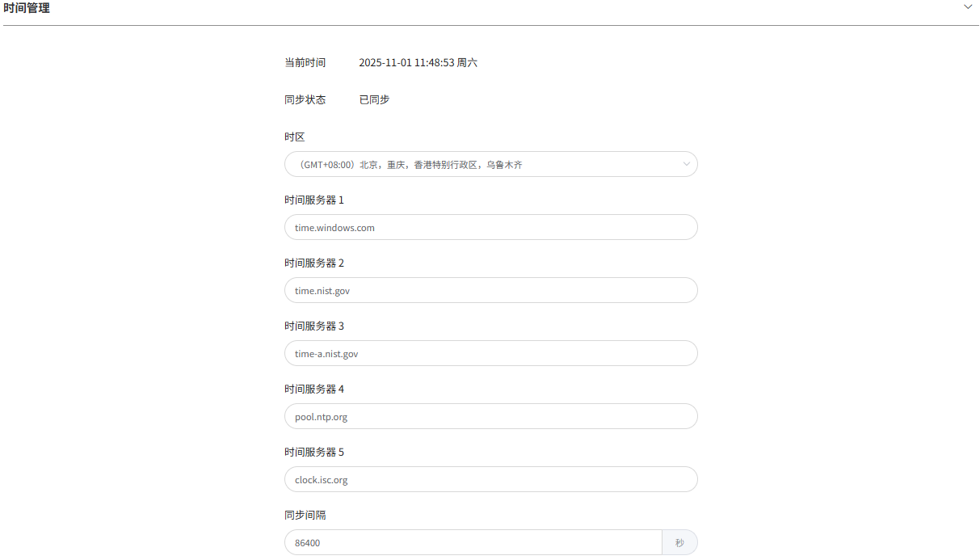Select the time-a.nist.gov input field
Screen dimensions: 980x560
(490, 353)
